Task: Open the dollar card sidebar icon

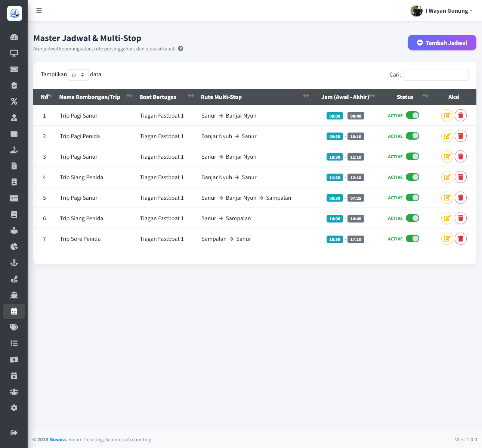Action: click(x=14, y=198)
